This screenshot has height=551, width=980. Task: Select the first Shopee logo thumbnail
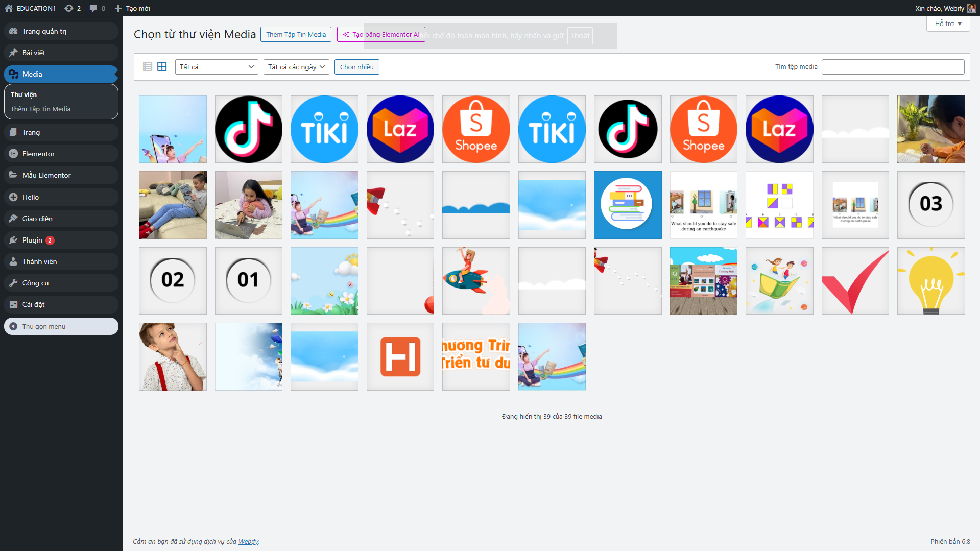[476, 129]
